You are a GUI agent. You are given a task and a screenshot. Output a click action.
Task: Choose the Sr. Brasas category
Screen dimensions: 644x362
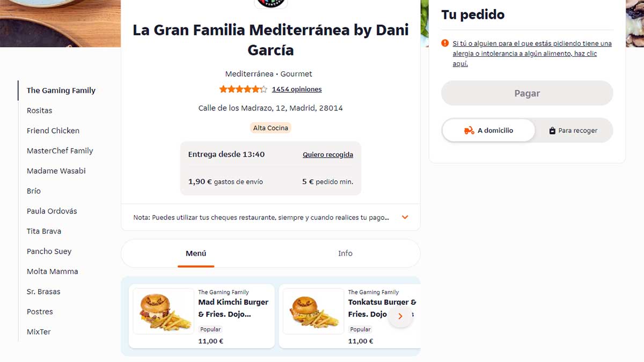coord(43,292)
